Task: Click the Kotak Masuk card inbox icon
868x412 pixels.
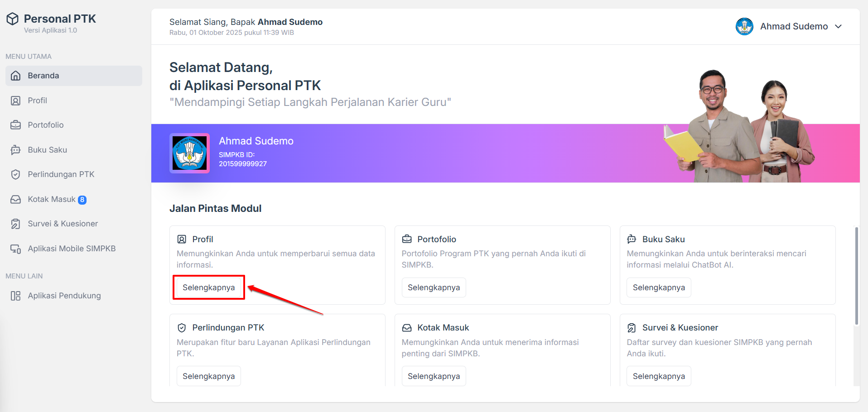Action: click(407, 328)
